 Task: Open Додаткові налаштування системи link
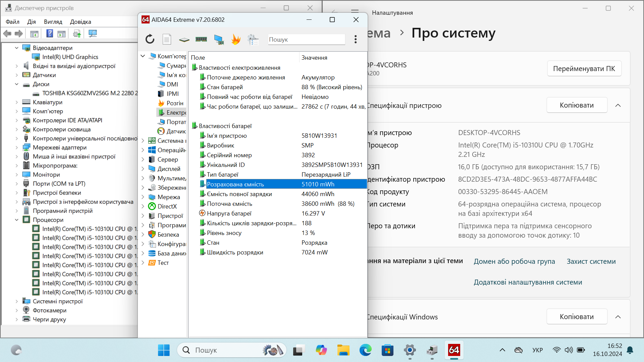(x=528, y=282)
